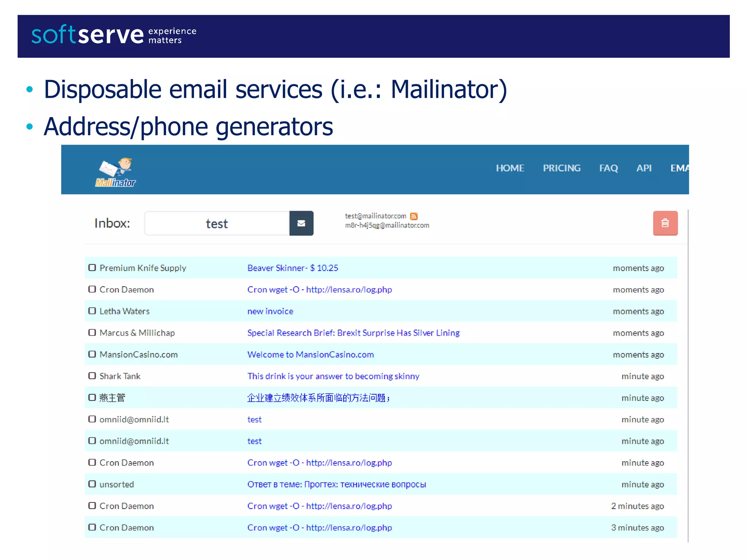Click Letha Waters sender name

pos(124,311)
